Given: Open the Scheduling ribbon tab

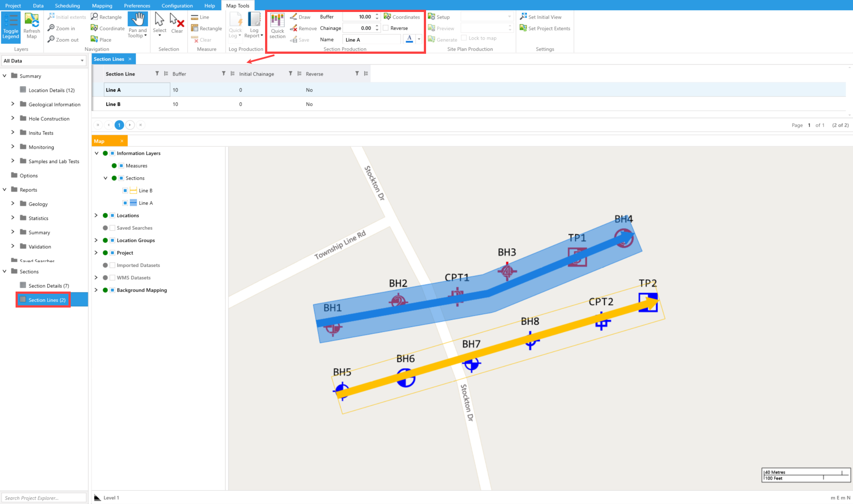Looking at the screenshot, I should click(x=67, y=5).
